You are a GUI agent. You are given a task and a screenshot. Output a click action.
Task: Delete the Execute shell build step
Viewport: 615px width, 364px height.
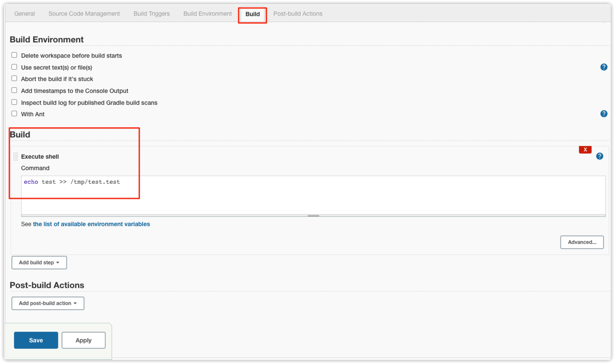[585, 150]
